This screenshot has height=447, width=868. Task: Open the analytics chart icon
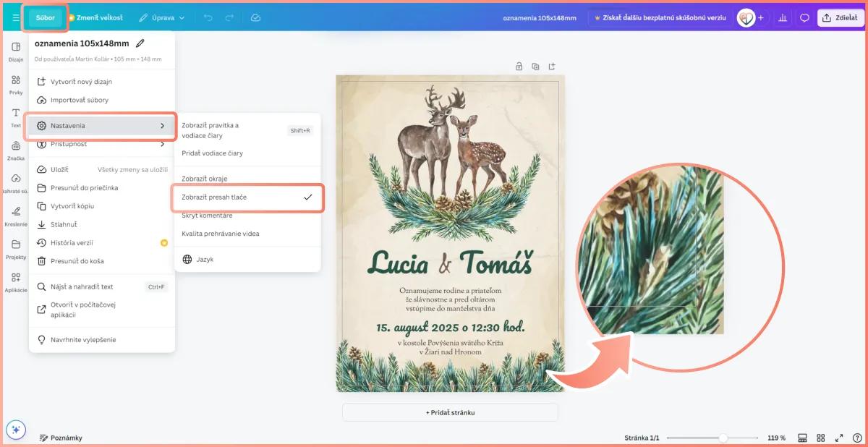782,18
